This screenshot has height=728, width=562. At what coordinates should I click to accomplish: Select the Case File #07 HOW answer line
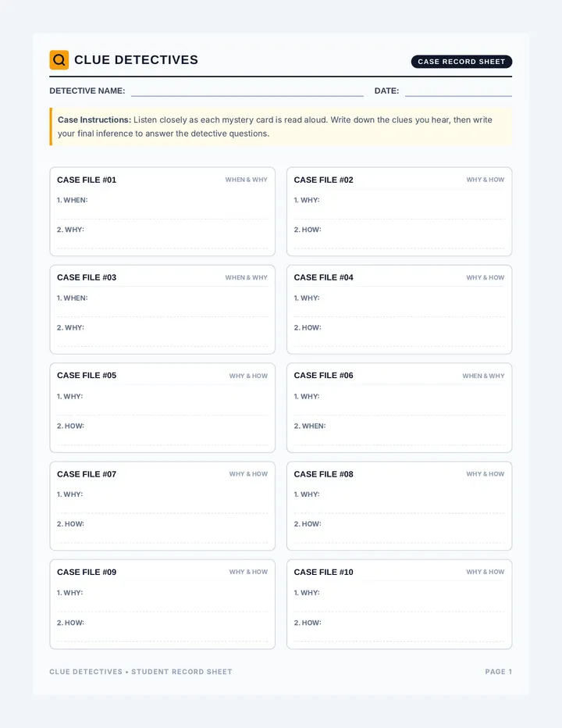point(162,532)
